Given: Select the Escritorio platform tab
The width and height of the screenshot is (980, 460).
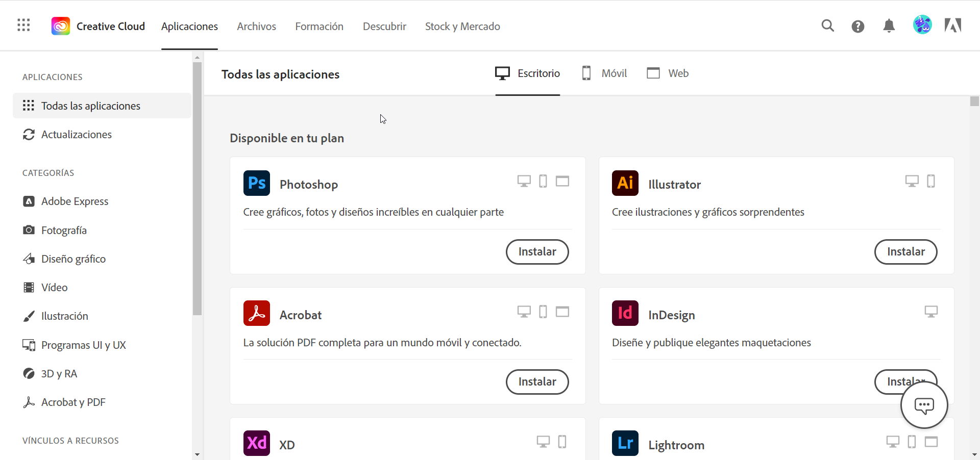Looking at the screenshot, I should click(x=527, y=73).
